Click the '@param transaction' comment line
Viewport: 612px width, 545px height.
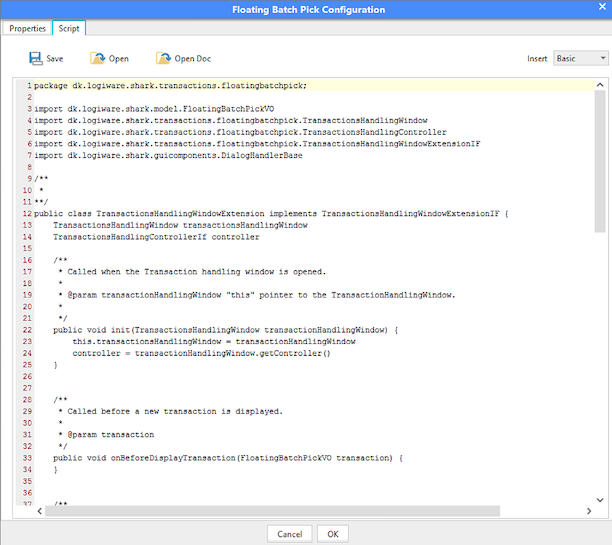[x=106, y=435]
